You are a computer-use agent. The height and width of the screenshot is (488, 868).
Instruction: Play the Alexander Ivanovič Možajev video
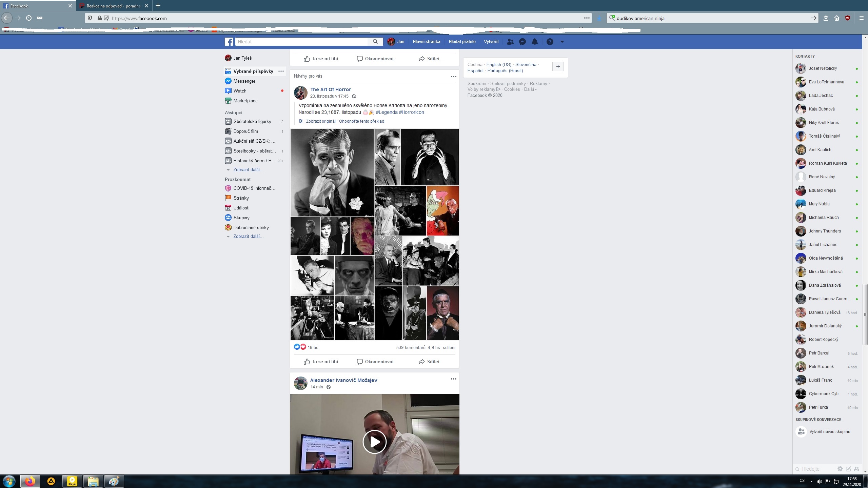374,442
